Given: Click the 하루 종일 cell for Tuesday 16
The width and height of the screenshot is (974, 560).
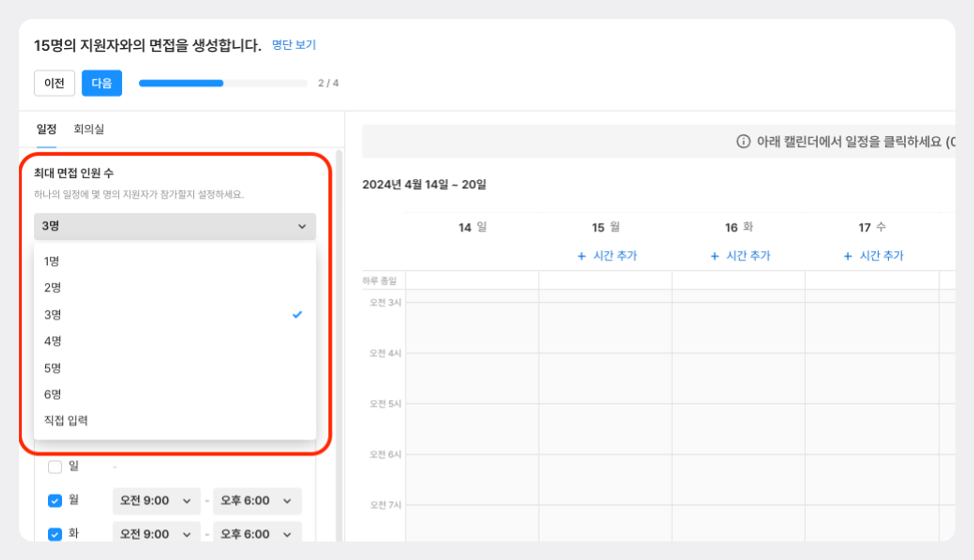Looking at the screenshot, I should [739, 280].
